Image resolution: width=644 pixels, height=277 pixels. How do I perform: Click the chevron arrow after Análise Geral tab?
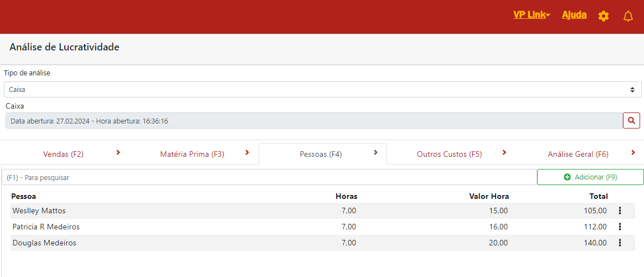click(x=633, y=152)
